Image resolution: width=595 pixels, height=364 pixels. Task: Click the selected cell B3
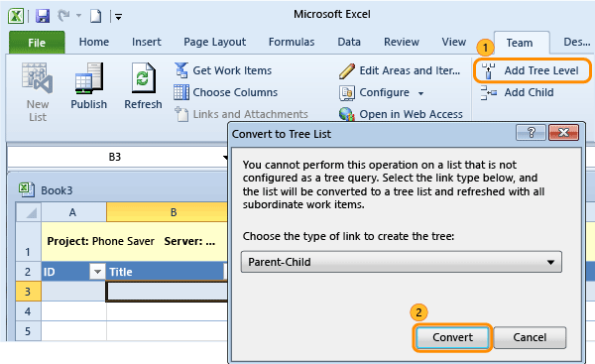[167, 292]
